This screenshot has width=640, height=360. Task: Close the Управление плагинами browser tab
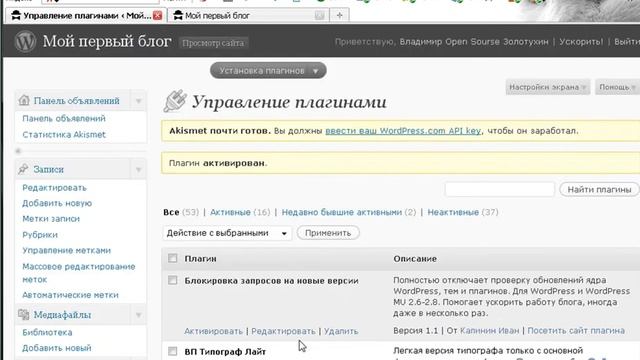[158, 16]
